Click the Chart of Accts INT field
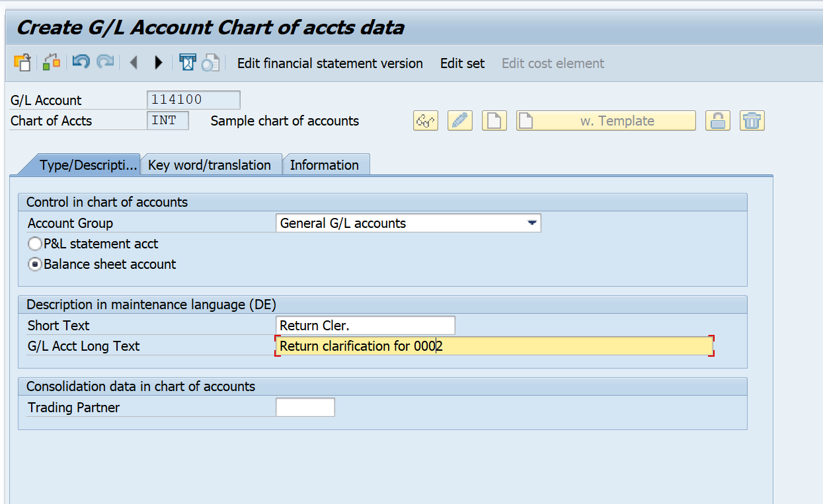This screenshot has width=823, height=504. (168, 121)
